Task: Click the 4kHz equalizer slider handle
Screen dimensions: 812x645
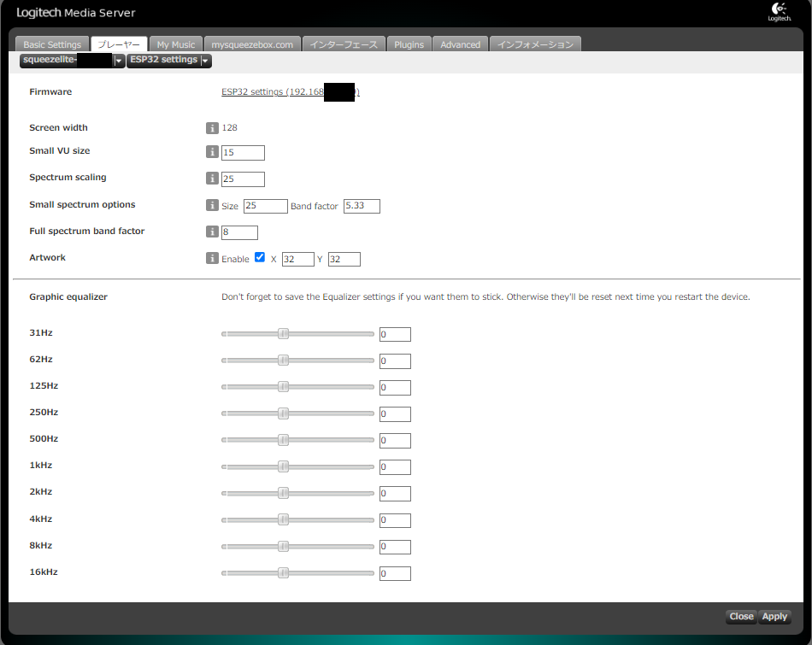Action: [x=283, y=519]
